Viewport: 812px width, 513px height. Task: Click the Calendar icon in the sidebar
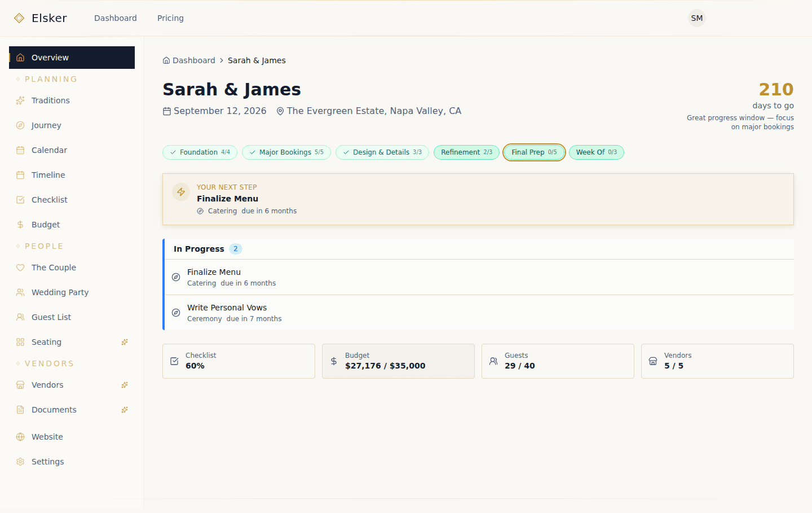[20, 150]
